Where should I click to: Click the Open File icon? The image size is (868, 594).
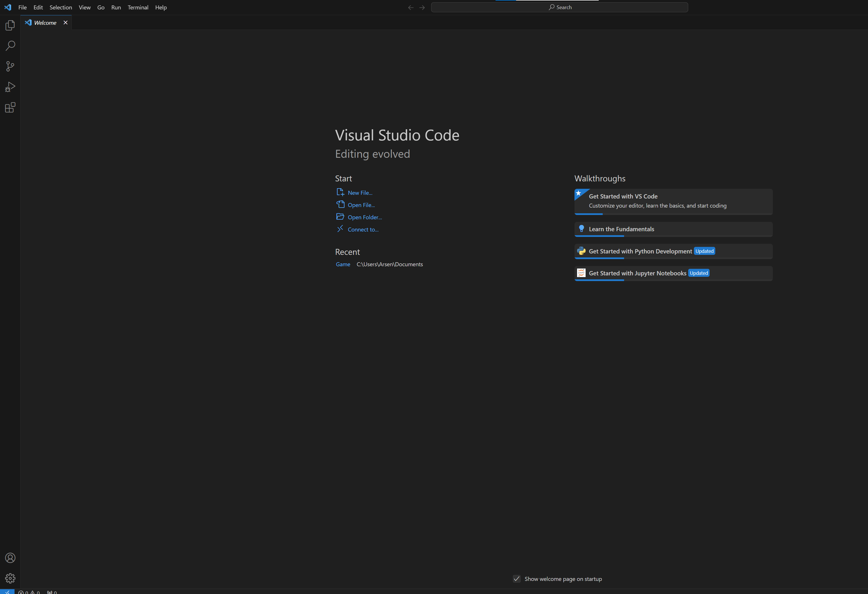coord(340,204)
